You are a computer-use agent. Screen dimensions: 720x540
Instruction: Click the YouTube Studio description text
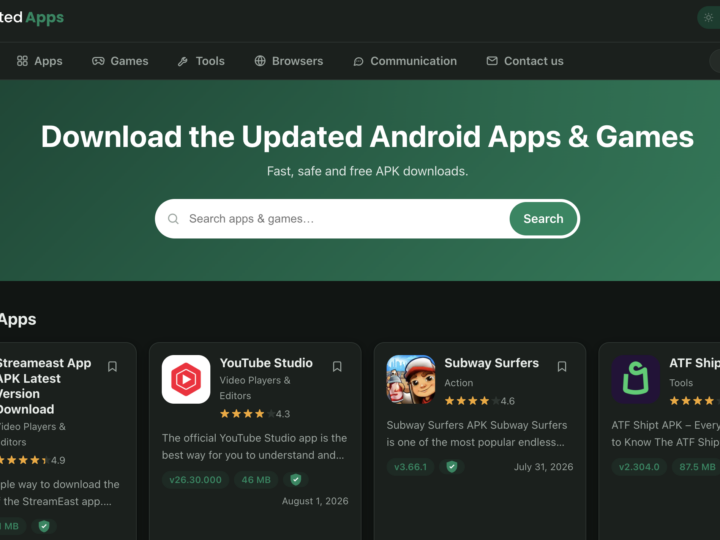(254, 446)
